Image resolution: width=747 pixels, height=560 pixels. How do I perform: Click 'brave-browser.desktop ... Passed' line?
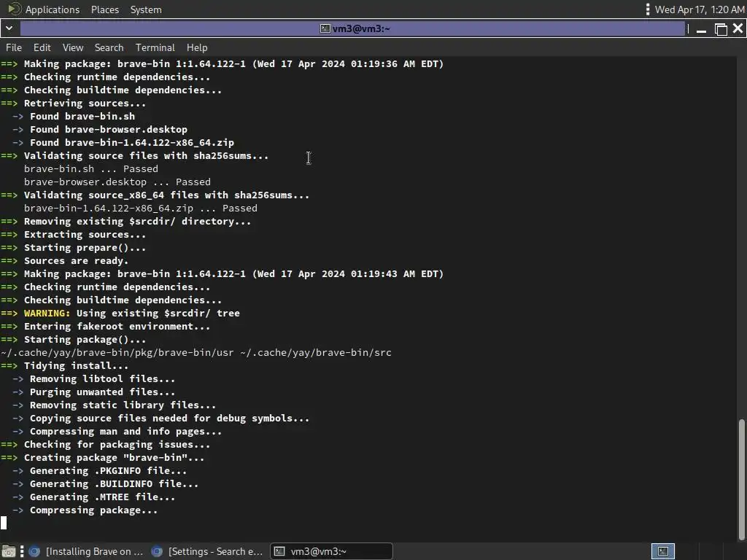tap(117, 182)
